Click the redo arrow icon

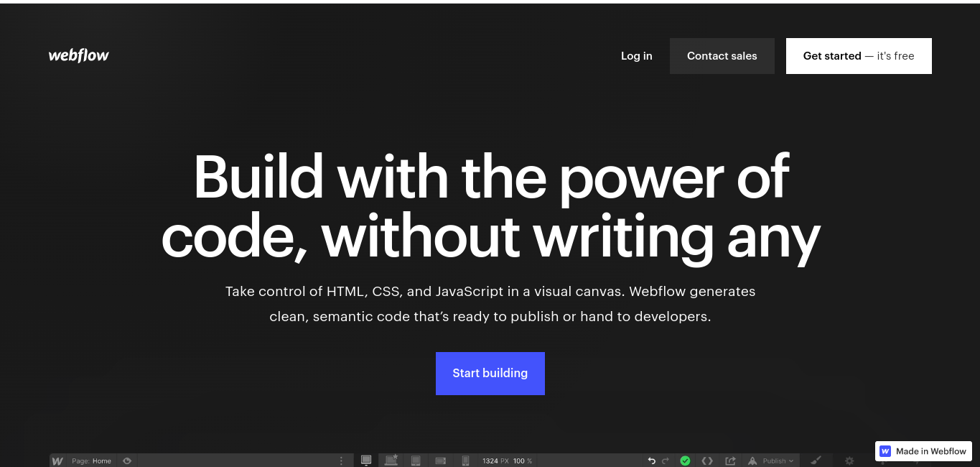(x=666, y=461)
